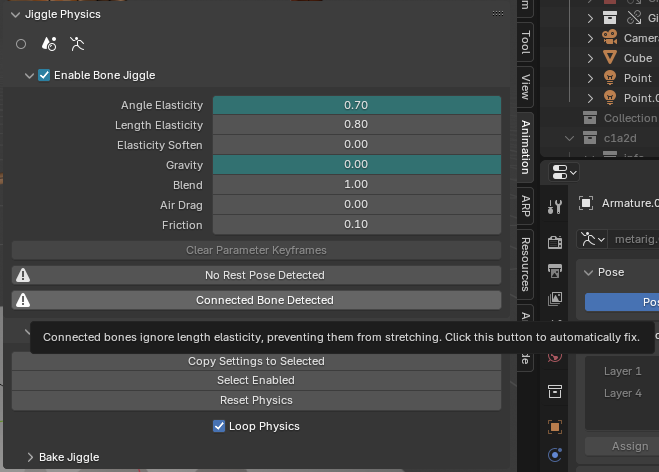Collapse the Pose panel in Properties
This screenshot has width=659, height=472.
click(588, 273)
